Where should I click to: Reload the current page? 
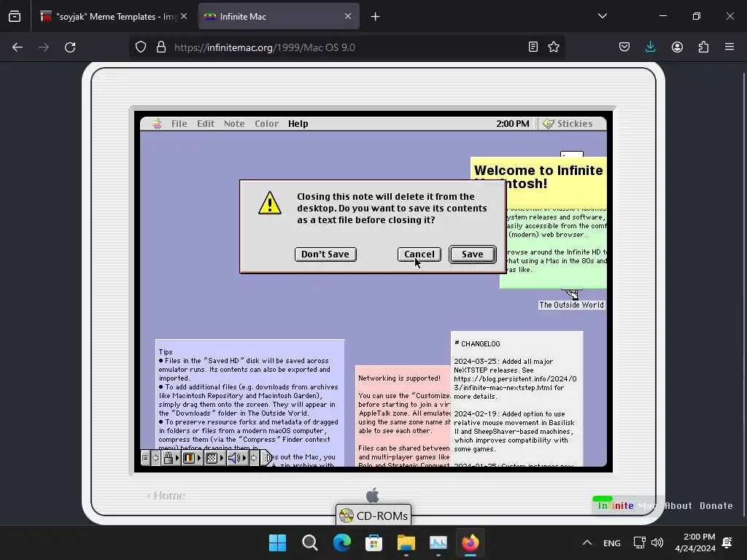coord(70,47)
